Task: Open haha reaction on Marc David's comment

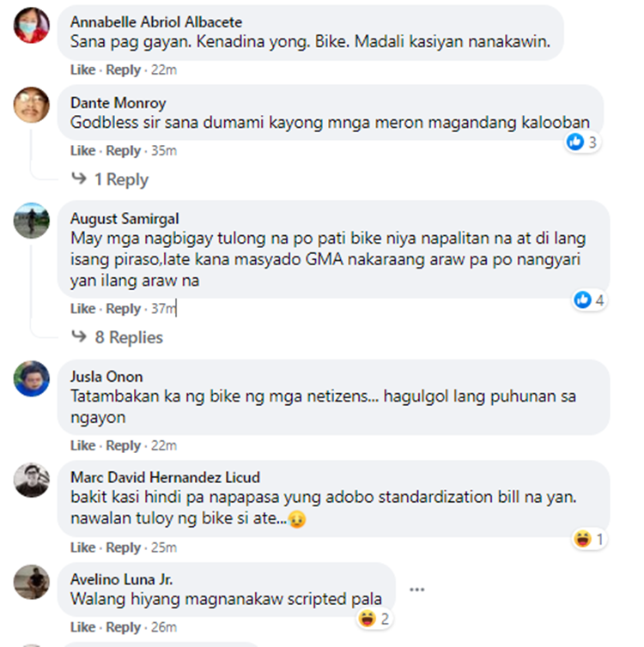Action: (x=590, y=539)
